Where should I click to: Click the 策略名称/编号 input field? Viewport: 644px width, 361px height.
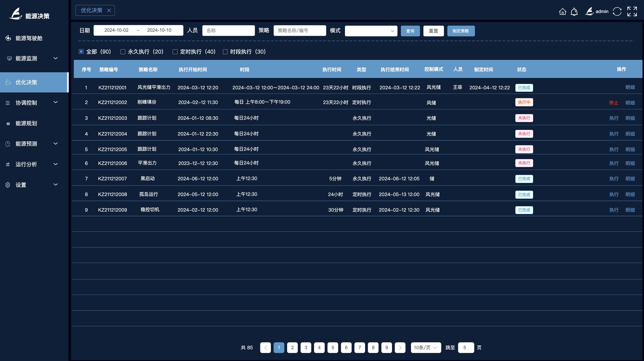point(299,30)
